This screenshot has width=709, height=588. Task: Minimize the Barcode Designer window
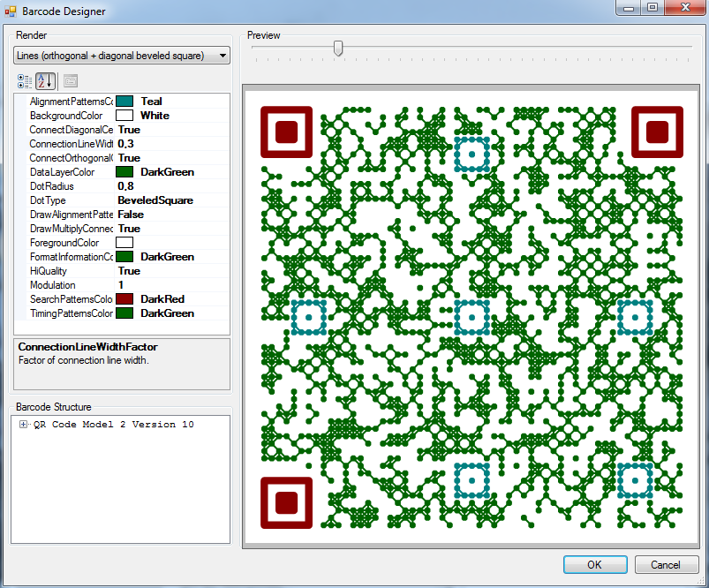click(x=629, y=8)
